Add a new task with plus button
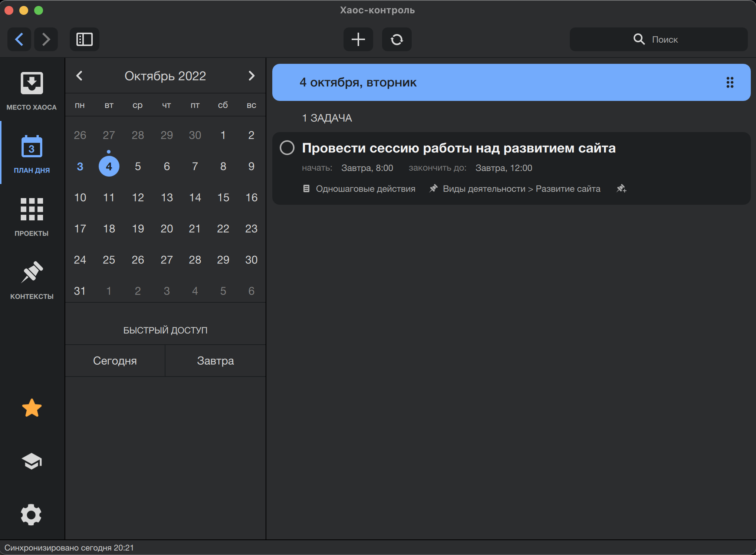This screenshot has height=555, width=756. point(358,39)
